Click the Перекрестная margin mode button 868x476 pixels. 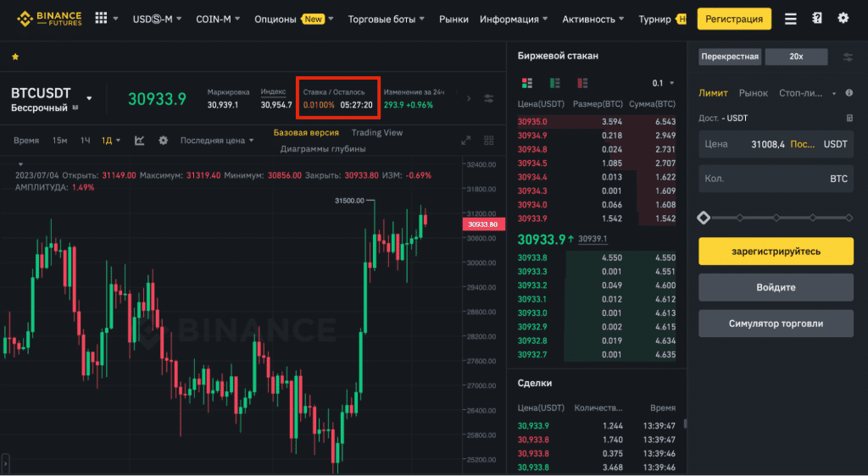tap(730, 57)
